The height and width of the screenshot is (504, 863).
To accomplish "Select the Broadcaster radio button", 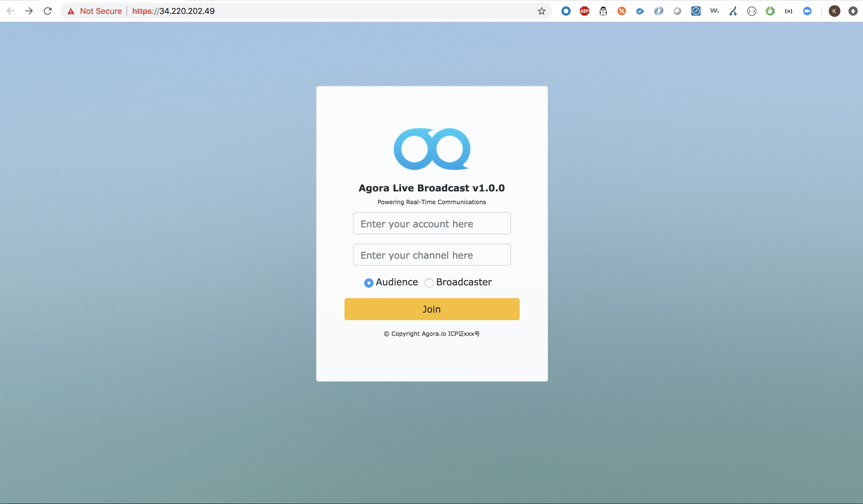I will click(x=429, y=283).
